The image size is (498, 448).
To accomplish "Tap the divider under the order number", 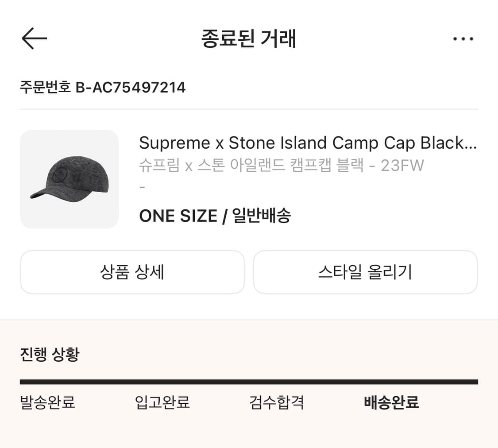I will (x=249, y=106).
